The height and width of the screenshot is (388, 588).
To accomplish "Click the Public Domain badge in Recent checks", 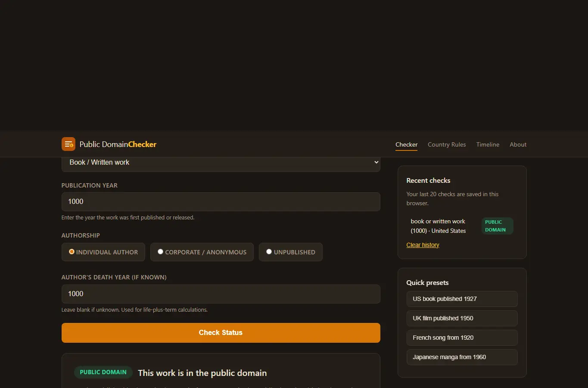I will click(x=497, y=226).
